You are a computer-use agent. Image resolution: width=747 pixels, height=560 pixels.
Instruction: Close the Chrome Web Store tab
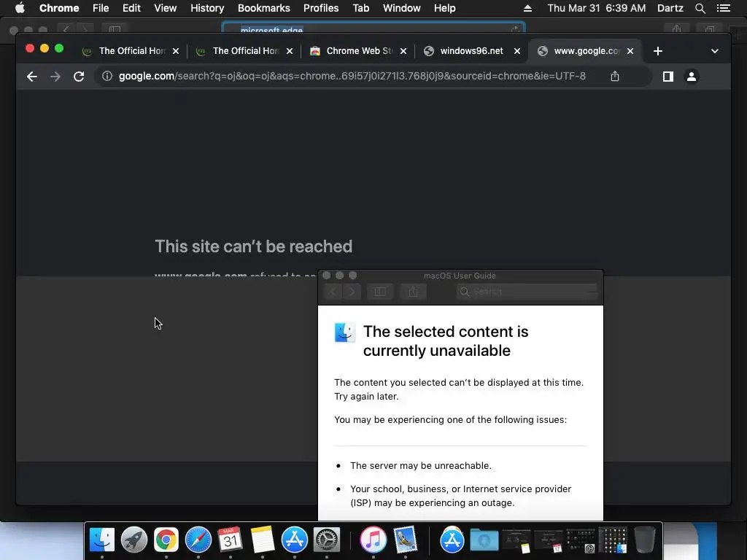point(403,51)
